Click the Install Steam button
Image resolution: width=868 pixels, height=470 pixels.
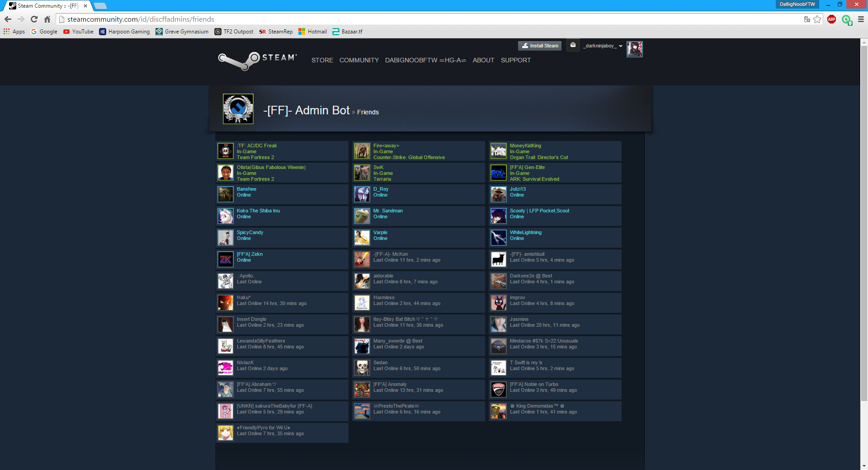point(540,46)
